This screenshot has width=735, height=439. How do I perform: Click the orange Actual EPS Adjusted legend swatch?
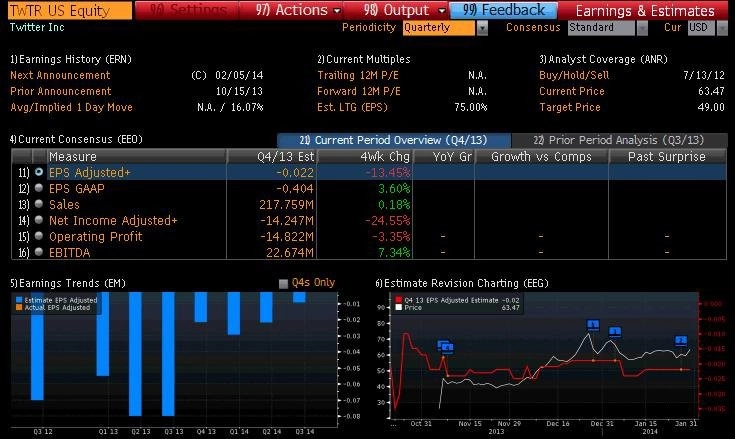pyautogui.click(x=19, y=307)
